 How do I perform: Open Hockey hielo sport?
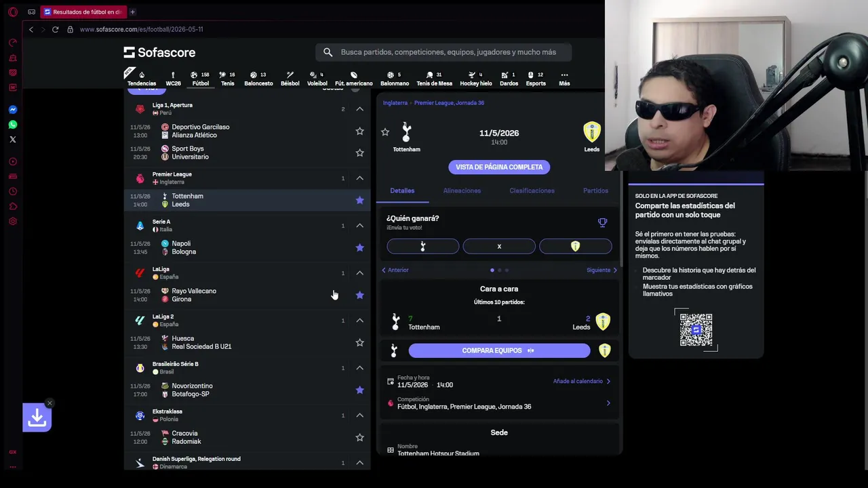[x=476, y=79]
